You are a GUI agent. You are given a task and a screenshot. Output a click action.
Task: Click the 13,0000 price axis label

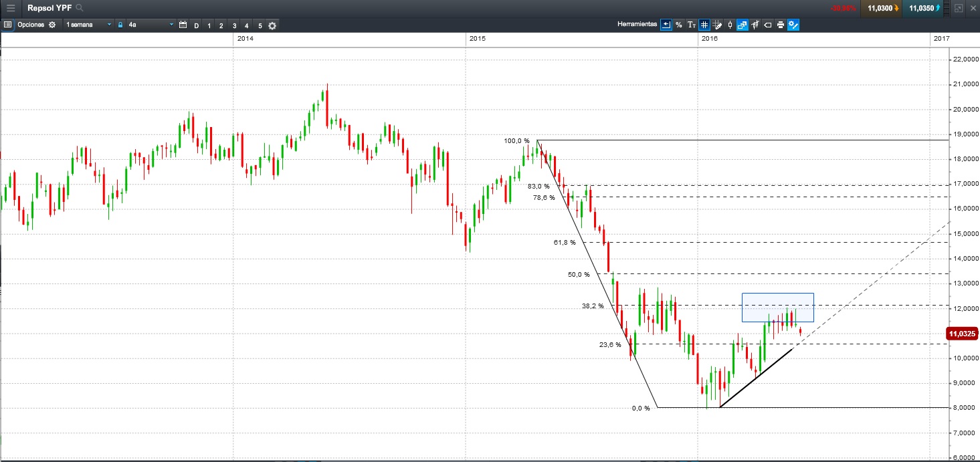pos(965,283)
